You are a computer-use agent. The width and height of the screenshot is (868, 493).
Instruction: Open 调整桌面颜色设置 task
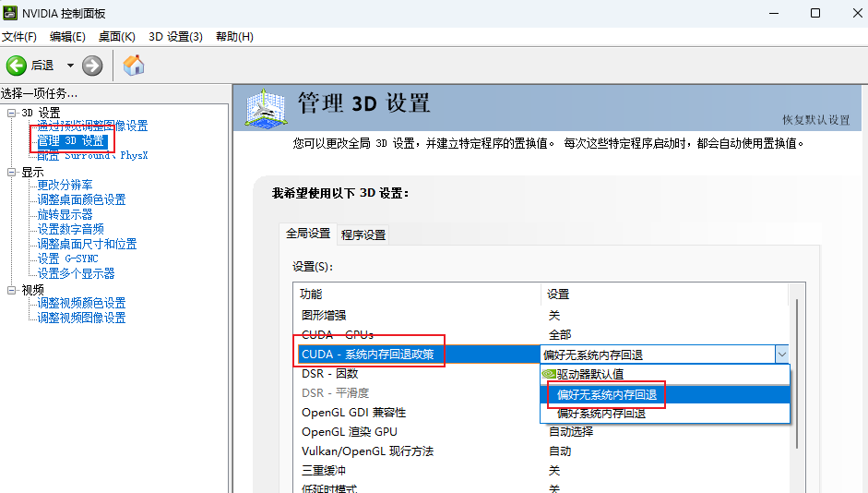click(81, 199)
